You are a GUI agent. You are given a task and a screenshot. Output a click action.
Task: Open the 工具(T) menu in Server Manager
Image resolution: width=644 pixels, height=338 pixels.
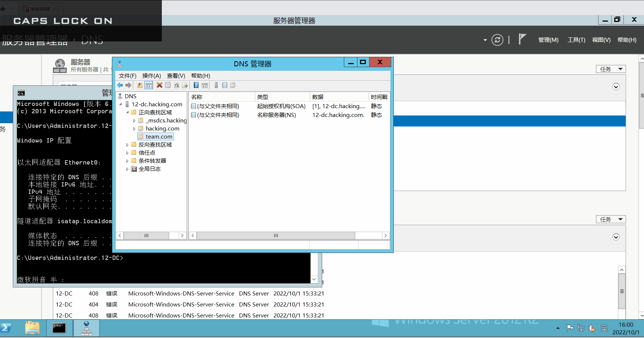pos(576,40)
